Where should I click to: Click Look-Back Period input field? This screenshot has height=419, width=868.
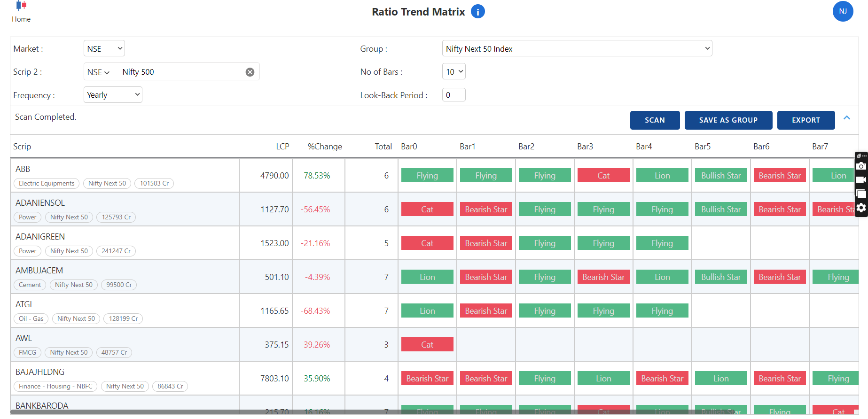[454, 95]
